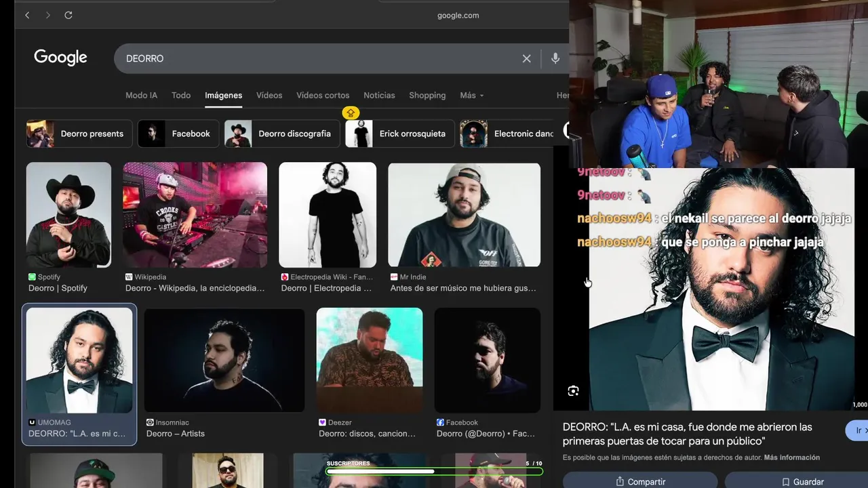Select the Deorro discografia chip
This screenshot has height=488, width=868.
tap(281, 134)
